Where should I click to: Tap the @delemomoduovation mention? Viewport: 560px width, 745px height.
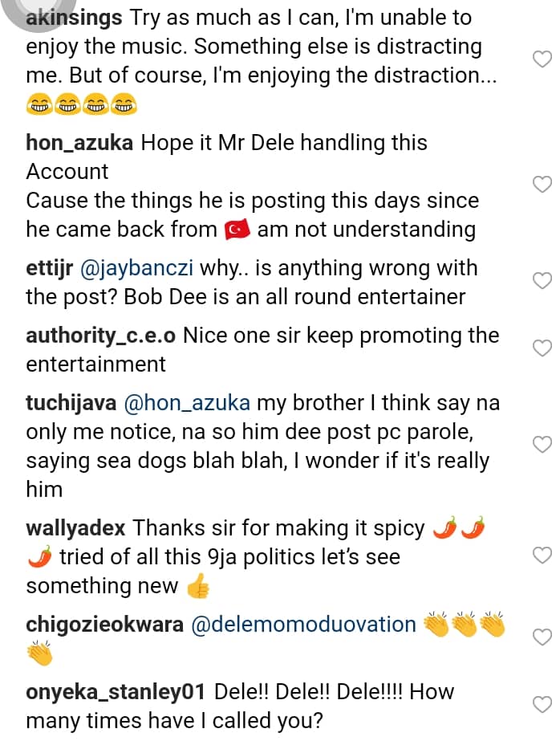(x=303, y=625)
